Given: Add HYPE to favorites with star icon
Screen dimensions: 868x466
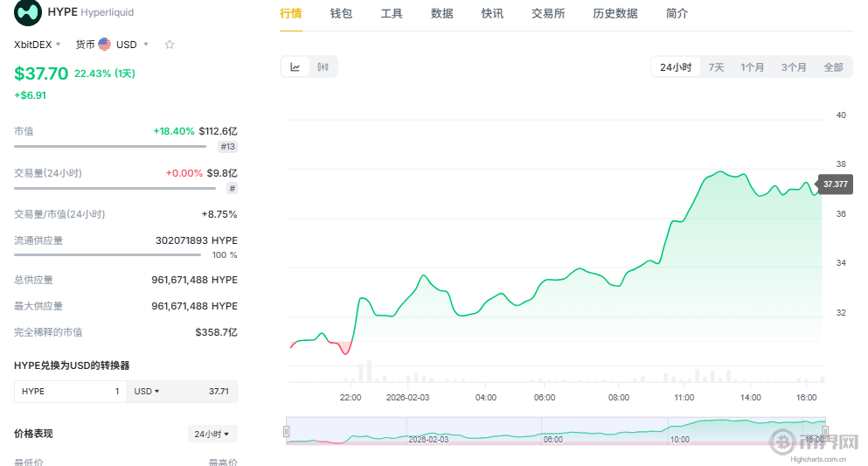Looking at the screenshot, I should pos(170,45).
